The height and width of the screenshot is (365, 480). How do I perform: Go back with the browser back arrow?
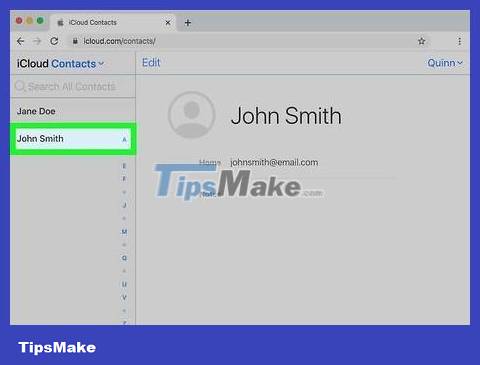tap(21, 41)
